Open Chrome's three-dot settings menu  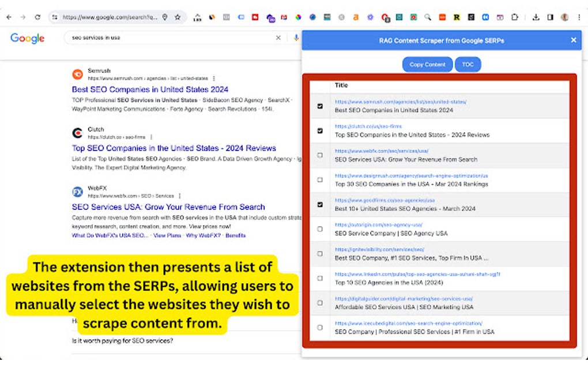(x=578, y=18)
